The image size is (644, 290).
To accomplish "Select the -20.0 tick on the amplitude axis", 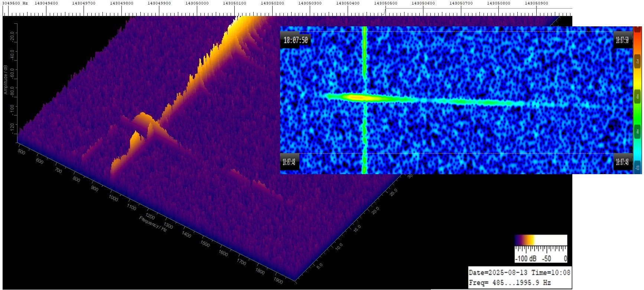I will point(12,36).
